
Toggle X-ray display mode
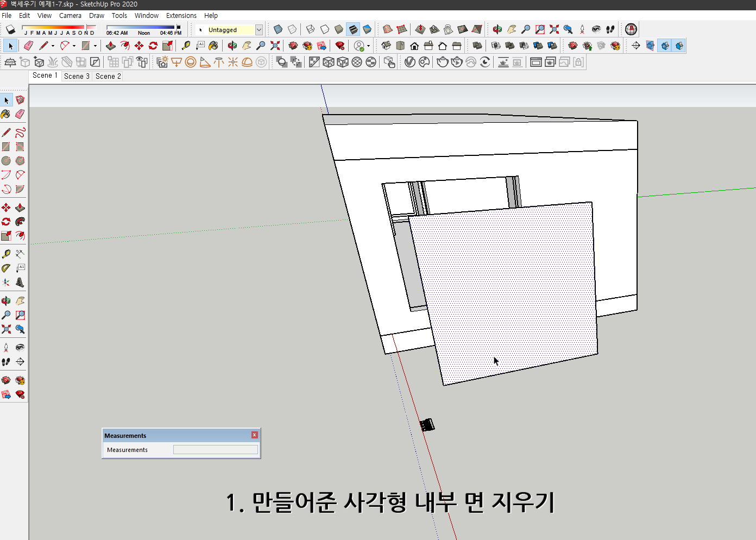[278, 29]
